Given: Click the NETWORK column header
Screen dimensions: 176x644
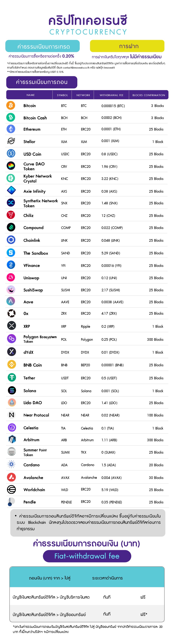Looking at the screenshot, I should (x=83, y=95).
